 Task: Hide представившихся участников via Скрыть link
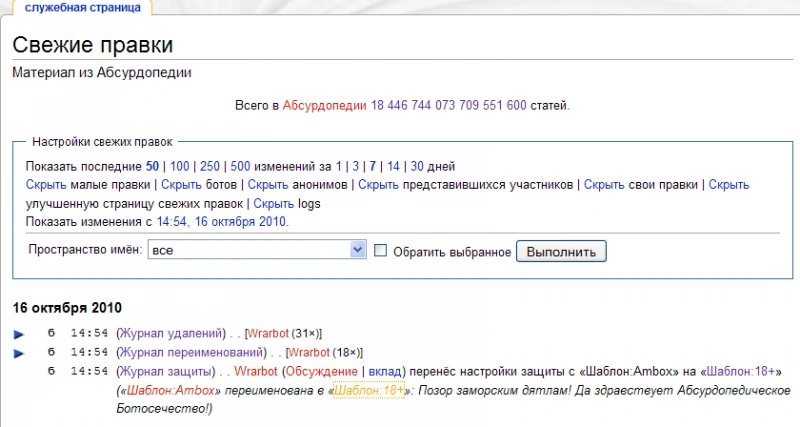pyautogui.click(x=378, y=185)
